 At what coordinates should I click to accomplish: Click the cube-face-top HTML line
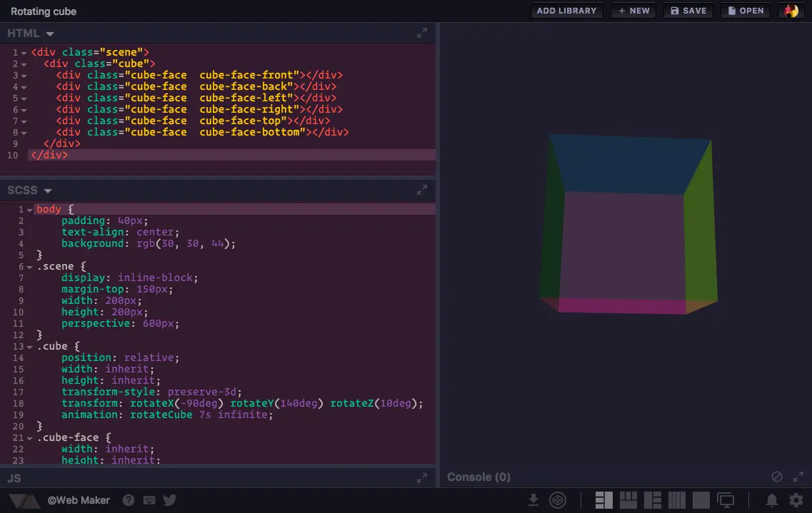pos(193,121)
